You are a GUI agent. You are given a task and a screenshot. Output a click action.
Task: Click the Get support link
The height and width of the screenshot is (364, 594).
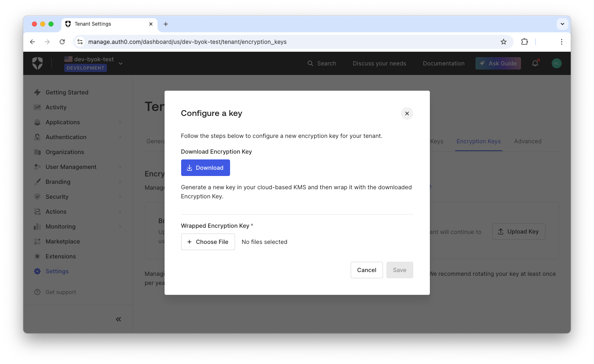pyautogui.click(x=61, y=292)
